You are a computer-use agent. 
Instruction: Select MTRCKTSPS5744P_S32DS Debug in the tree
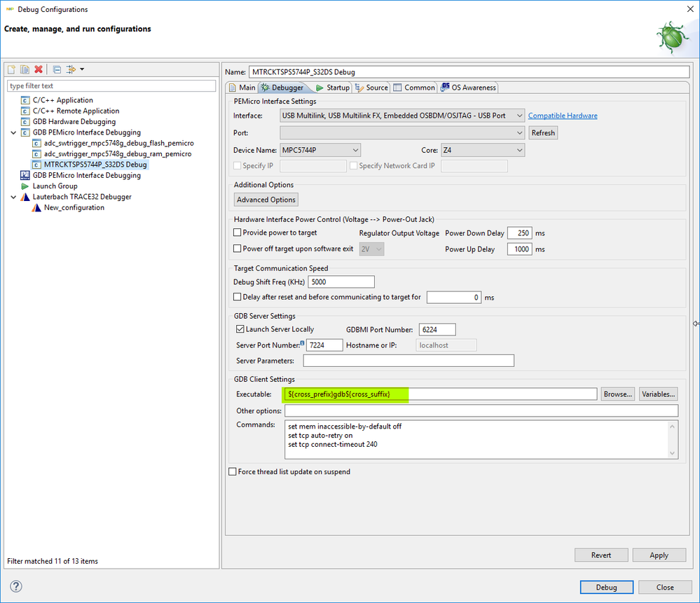point(95,165)
